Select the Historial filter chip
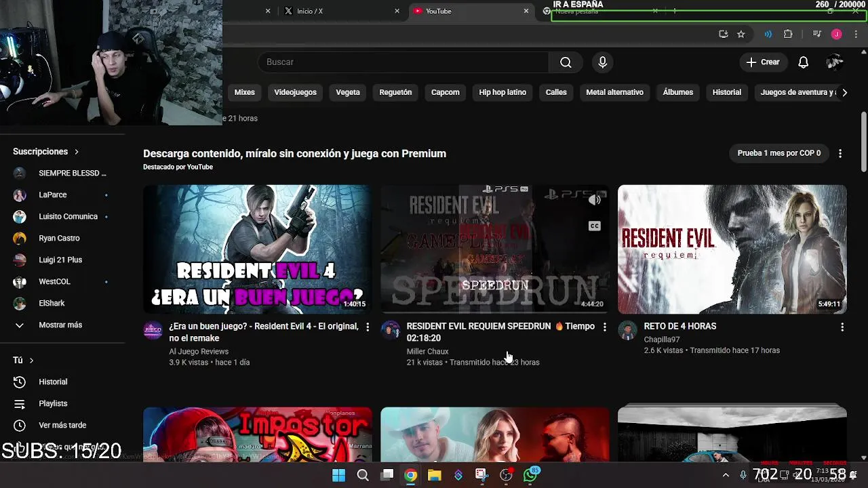 pos(727,92)
